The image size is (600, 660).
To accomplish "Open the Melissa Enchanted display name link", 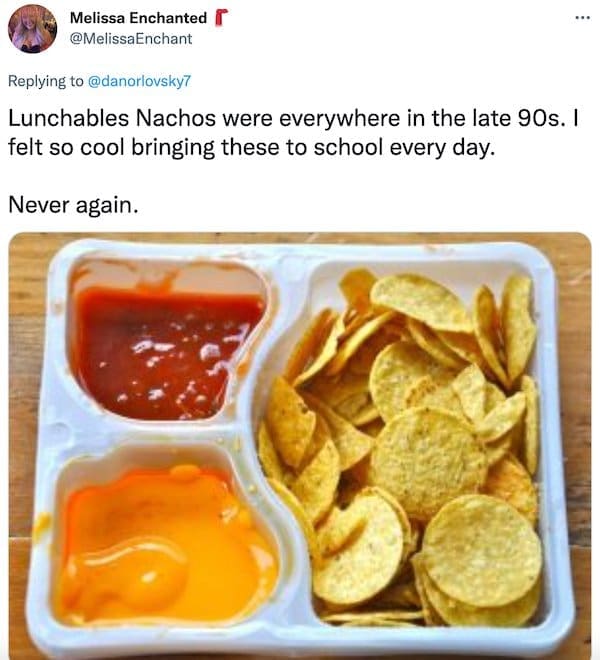I will coord(138,18).
